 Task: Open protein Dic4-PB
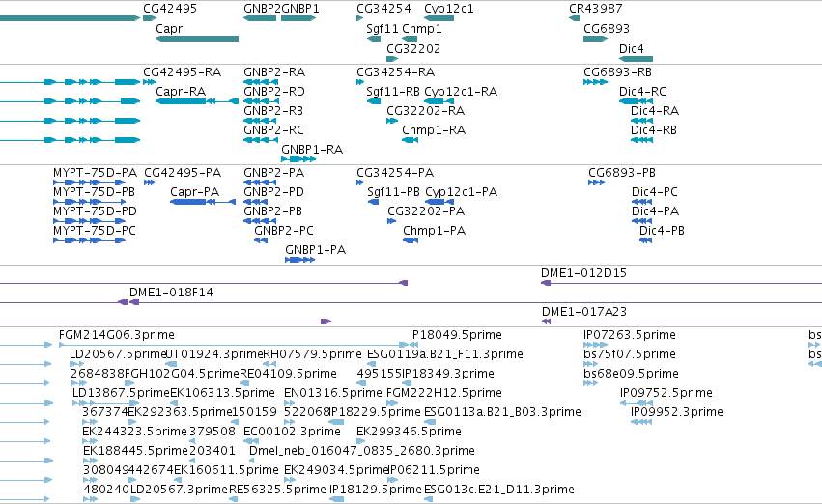662,231
